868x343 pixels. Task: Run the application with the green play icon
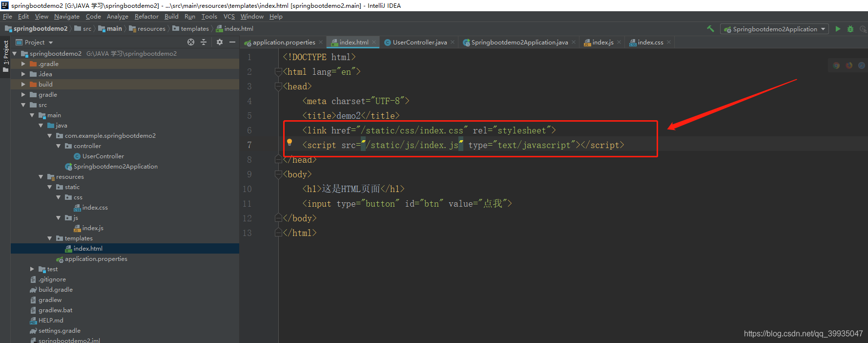(838, 29)
